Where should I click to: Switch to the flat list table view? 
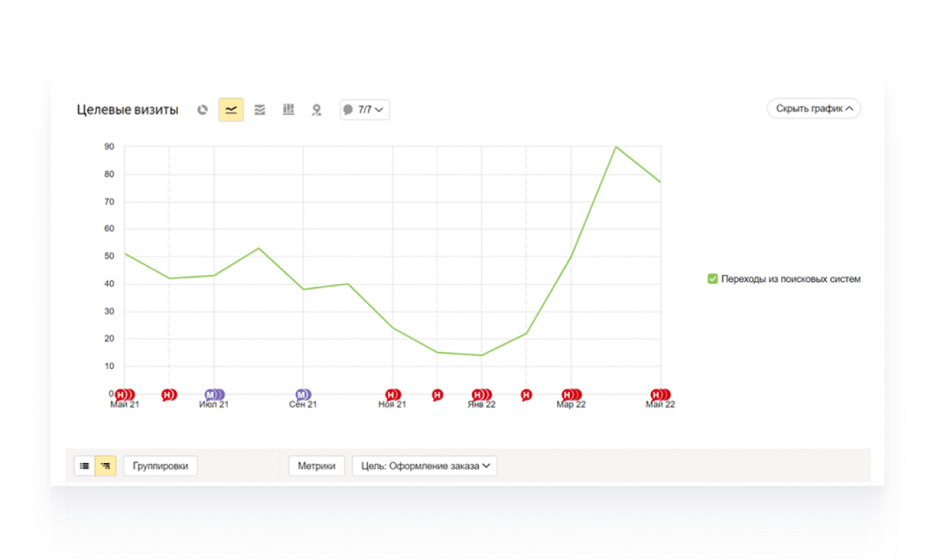click(84, 466)
